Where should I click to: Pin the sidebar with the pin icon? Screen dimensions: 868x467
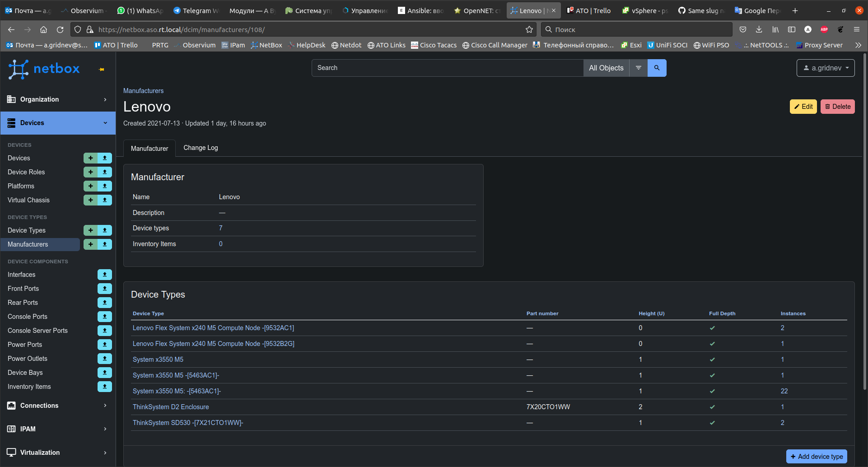coord(101,69)
